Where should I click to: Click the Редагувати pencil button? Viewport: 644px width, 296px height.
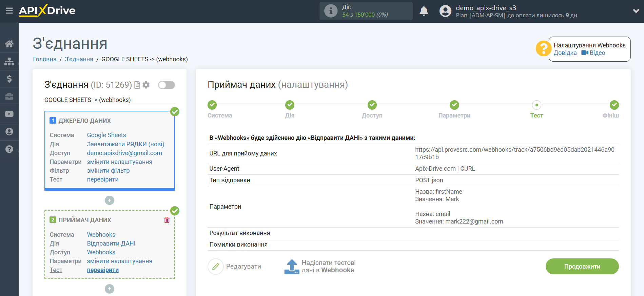coord(234,267)
